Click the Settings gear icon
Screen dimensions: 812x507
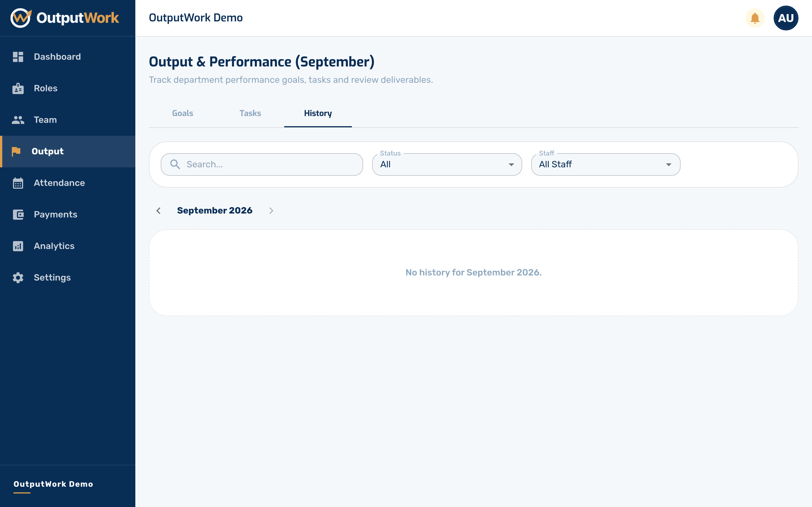(18, 277)
